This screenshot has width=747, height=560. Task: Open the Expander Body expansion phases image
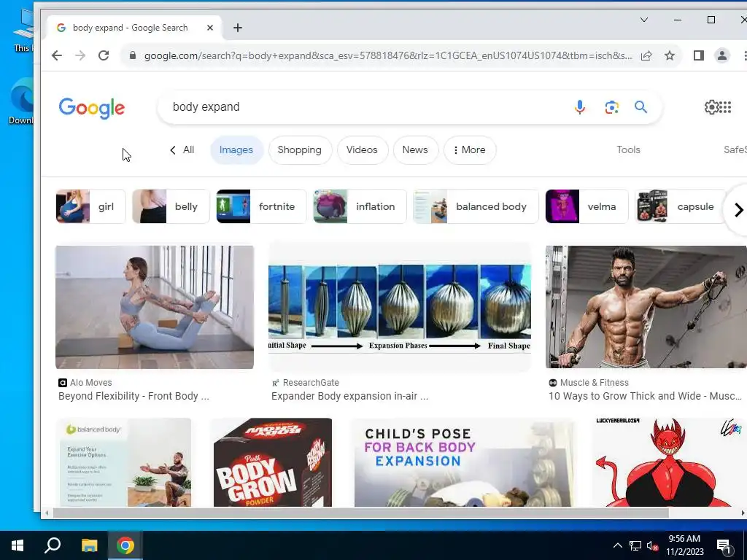399,307
